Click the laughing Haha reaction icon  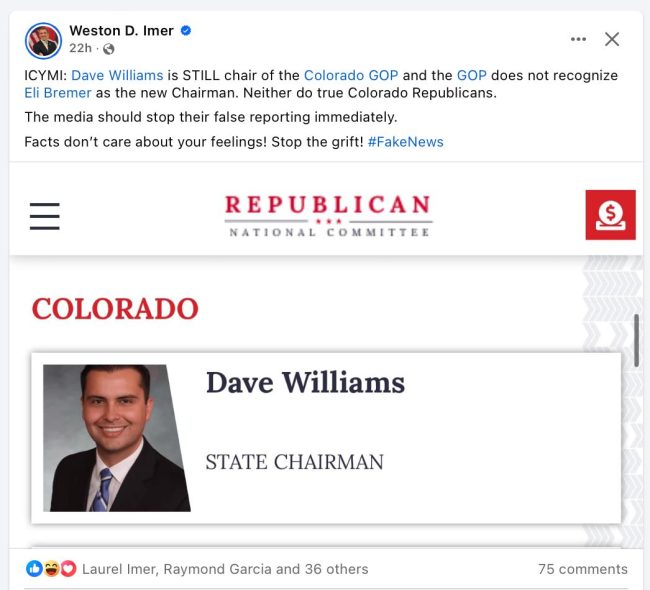[x=51, y=568]
